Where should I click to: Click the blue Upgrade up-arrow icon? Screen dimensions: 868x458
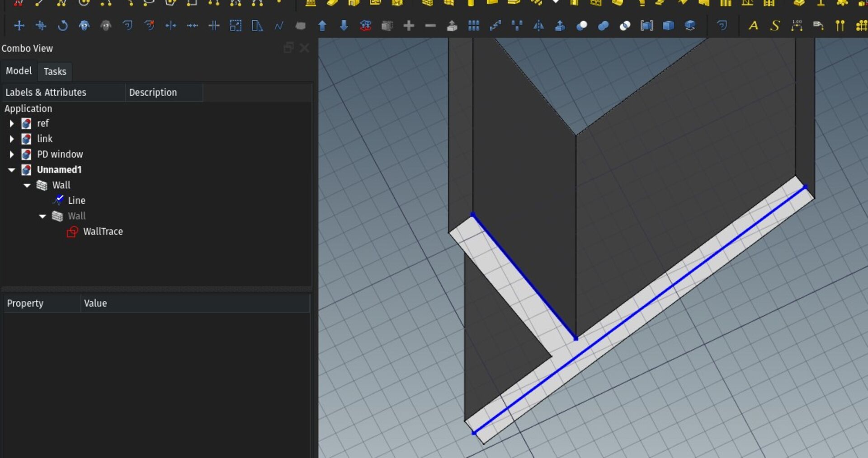(322, 26)
